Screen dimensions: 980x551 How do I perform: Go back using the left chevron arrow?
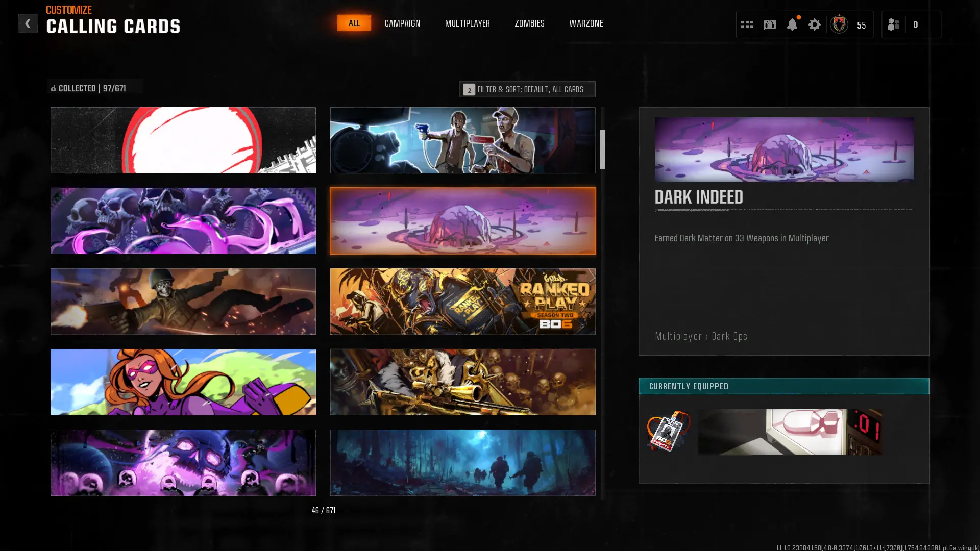click(28, 23)
